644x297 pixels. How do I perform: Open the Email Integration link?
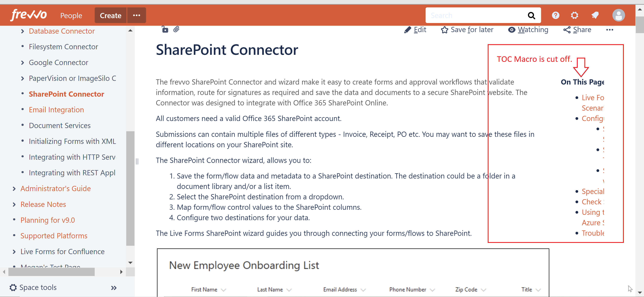point(56,110)
